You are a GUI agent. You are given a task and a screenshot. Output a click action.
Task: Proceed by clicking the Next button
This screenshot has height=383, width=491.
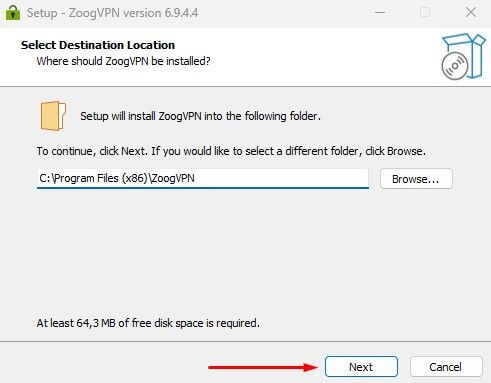(x=361, y=367)
